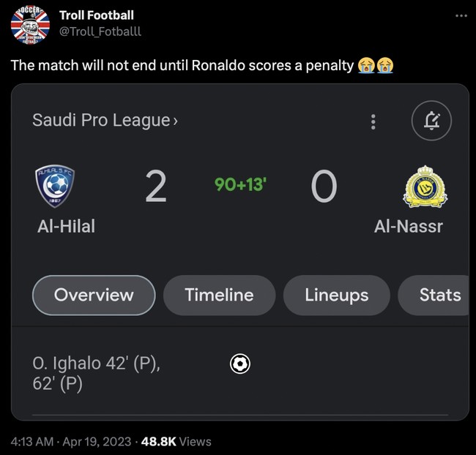Click the Al-Hilal team name
This screenshot has height=455, width=476.
pos(66,226)
